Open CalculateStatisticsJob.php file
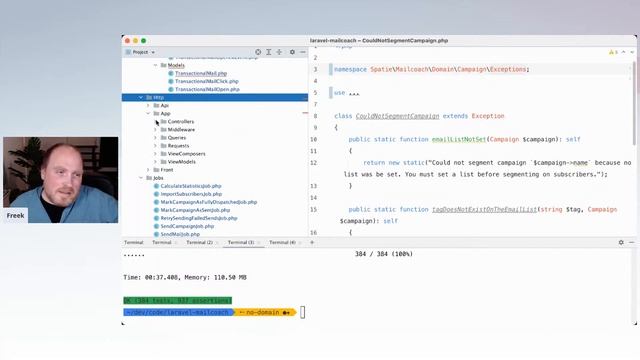640x360 pixels. [191, 186]
